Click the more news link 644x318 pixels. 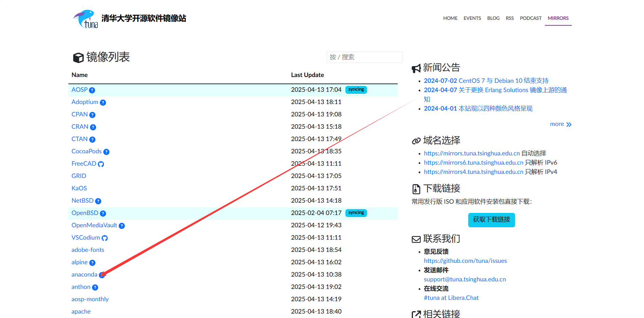coord(561,124)
